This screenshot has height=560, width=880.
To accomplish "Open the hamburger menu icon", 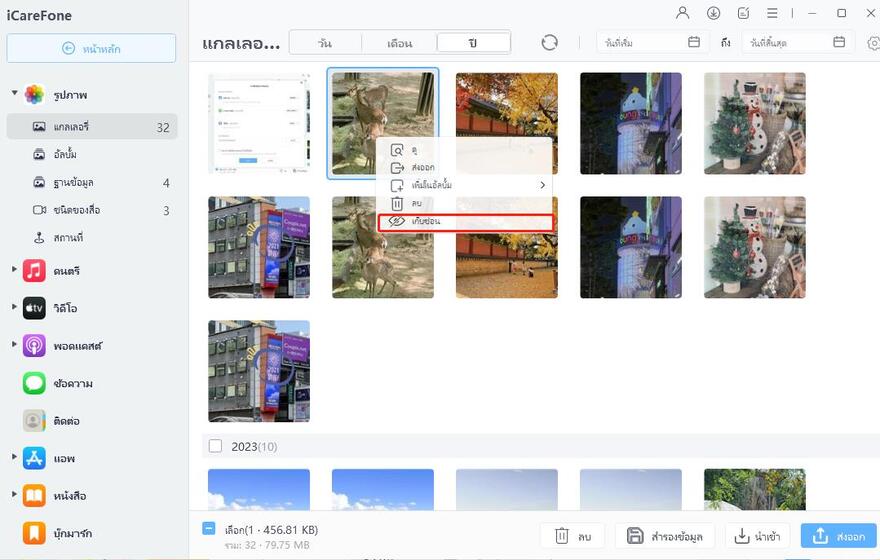I will point(772,13).
